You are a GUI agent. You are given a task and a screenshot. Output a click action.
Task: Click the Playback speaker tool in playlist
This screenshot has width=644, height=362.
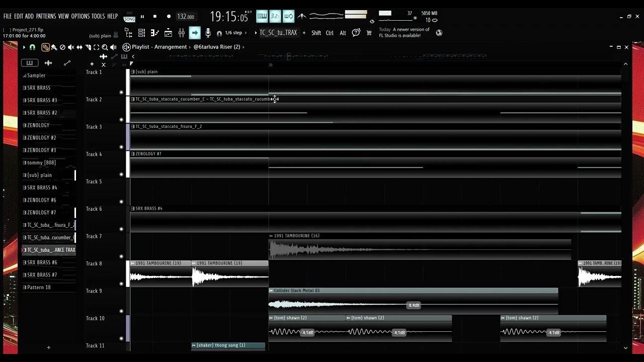pyautogui.click(x=113, y=47)
